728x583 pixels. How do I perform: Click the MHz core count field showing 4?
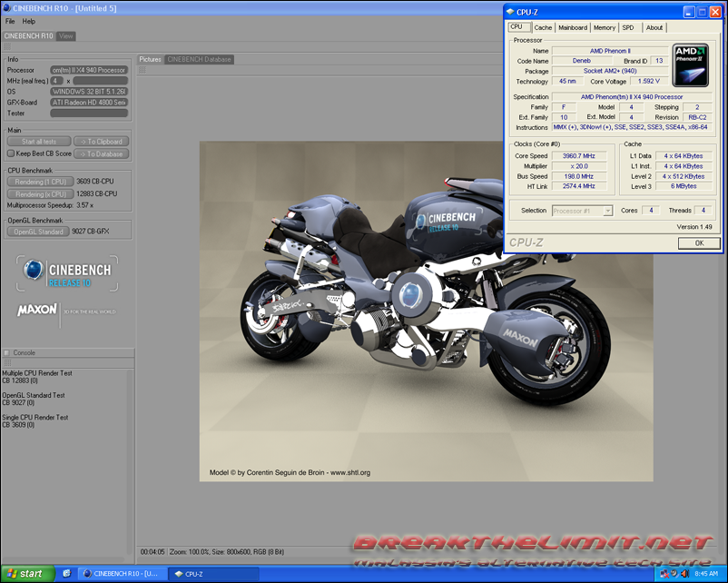pyautogui.click(x=56, y=81)
